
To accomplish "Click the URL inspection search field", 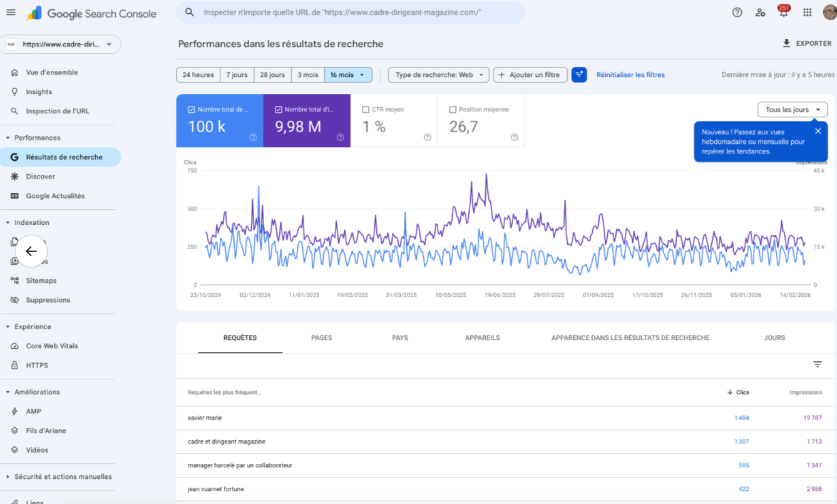I will tap(351, 13).
